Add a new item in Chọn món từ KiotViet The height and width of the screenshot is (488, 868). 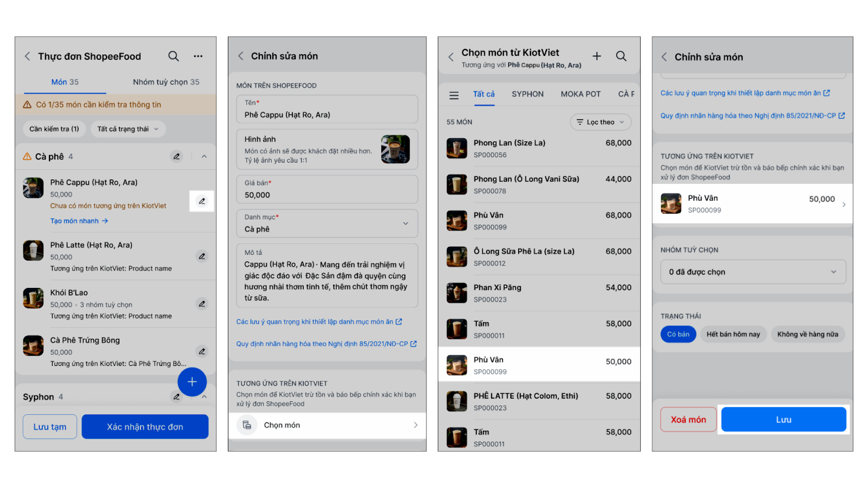point(597,56)
